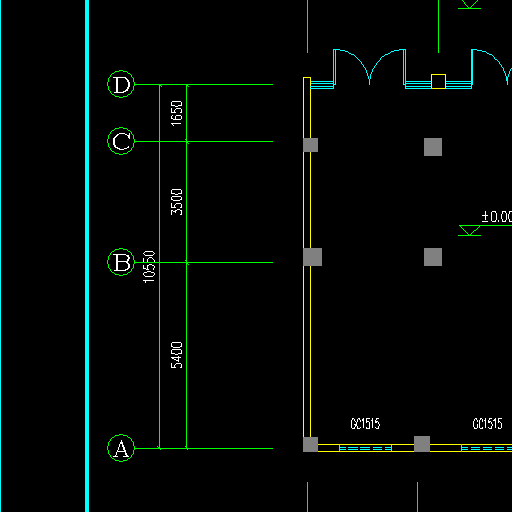
Task: Pick the gray wall column on axis B
Action: click(312, 257)
